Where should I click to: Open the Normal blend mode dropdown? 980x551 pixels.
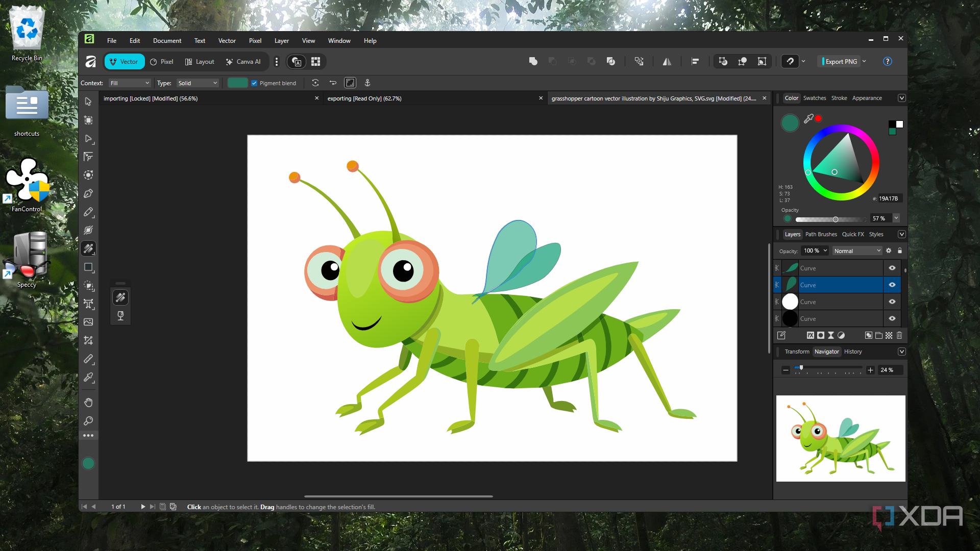[857, 251]
